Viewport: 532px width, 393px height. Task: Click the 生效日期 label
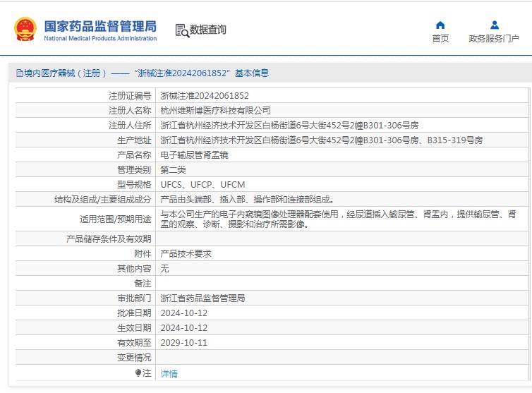pos(134,328)
